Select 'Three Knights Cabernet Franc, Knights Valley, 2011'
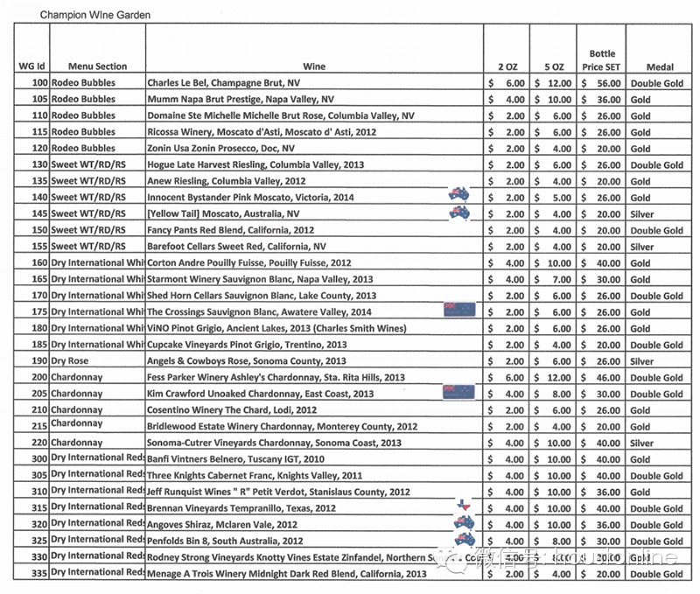The width and height of the screenshot is (700, 594). pos(315,475)
